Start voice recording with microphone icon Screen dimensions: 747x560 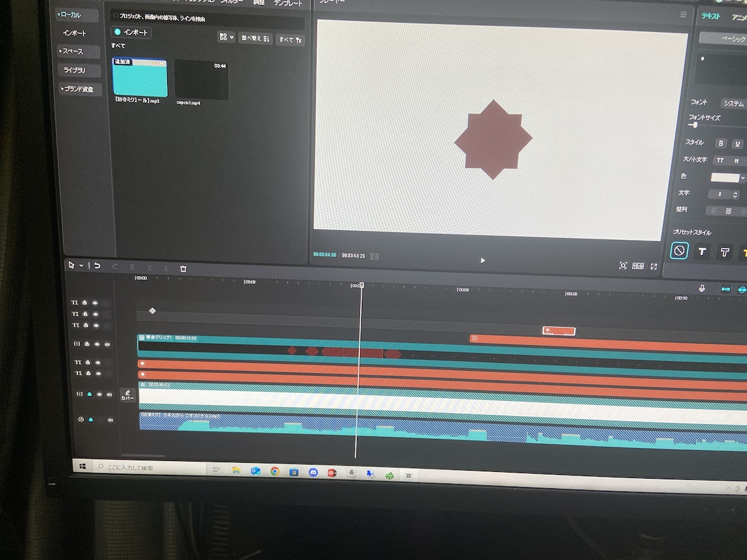[x=702, y=288]
